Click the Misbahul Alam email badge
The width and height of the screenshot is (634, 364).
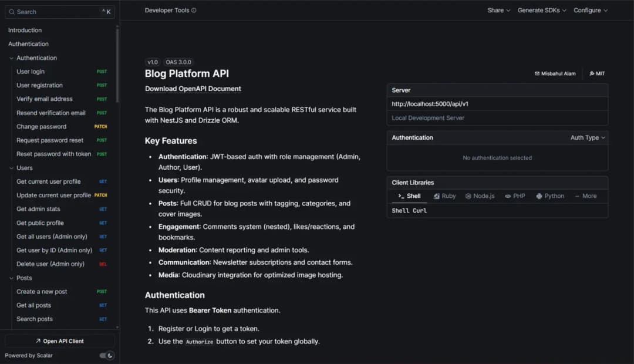[x=554, y=73]
